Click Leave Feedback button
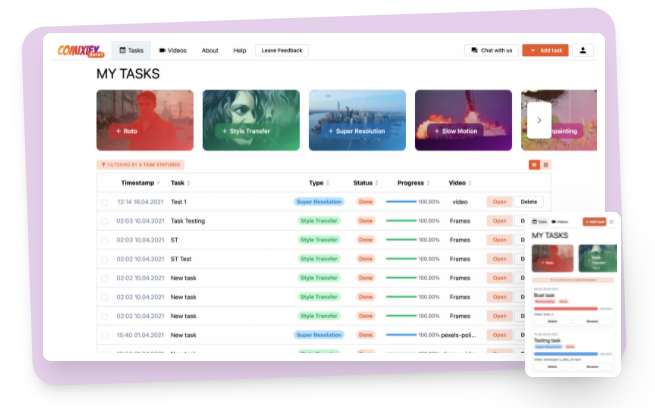 [x=282, y=50]
